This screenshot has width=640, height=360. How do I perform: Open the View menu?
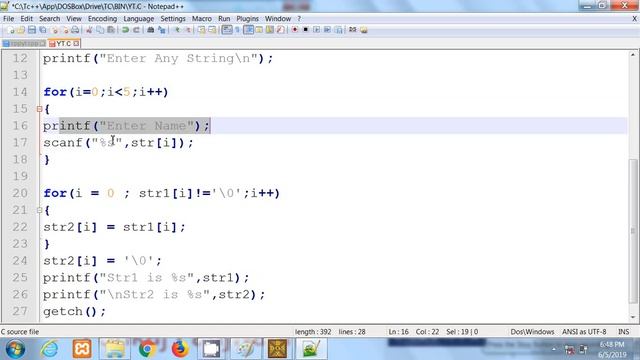(74, 19)
